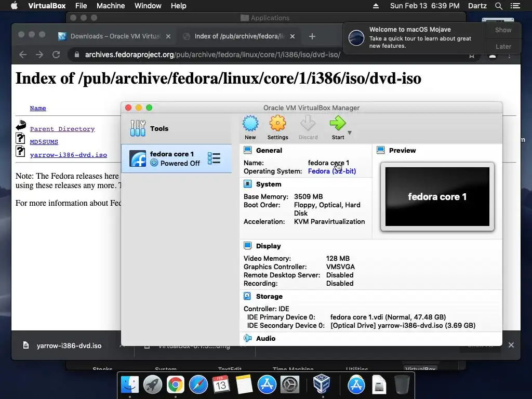Open the yarrow-i386-dvd.iso download link
The width and height of the screenshot is (532, 399).
coord(69,155)
